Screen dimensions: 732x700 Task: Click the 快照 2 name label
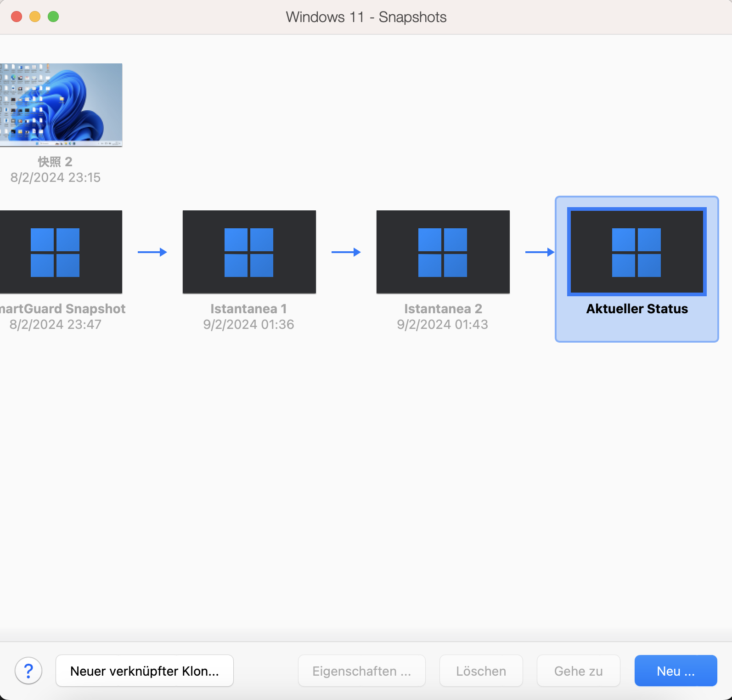[x=55, y=162]
